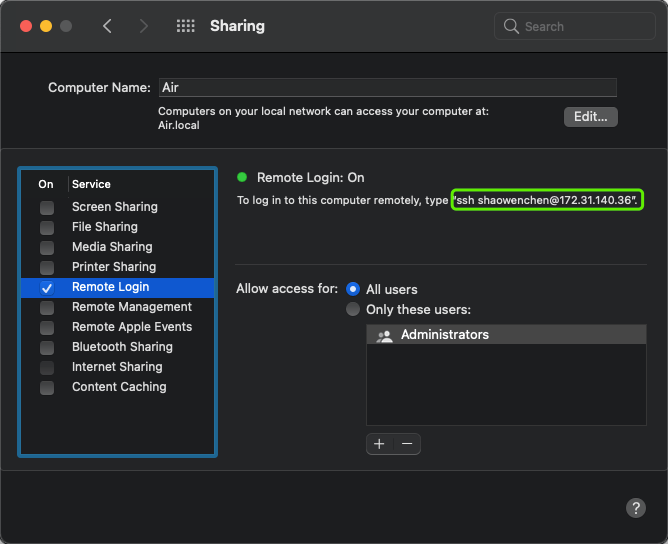Enable File Sharing checkbox
This screenshot has width=668, height=544.
[x=47, y=228]
